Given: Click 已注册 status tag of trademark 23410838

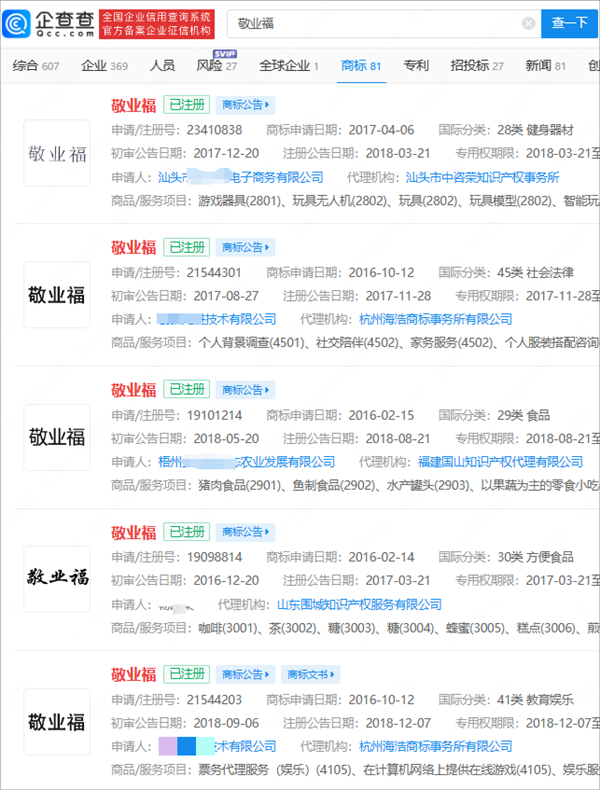Looking at the screenshot, I should (186, 105).
